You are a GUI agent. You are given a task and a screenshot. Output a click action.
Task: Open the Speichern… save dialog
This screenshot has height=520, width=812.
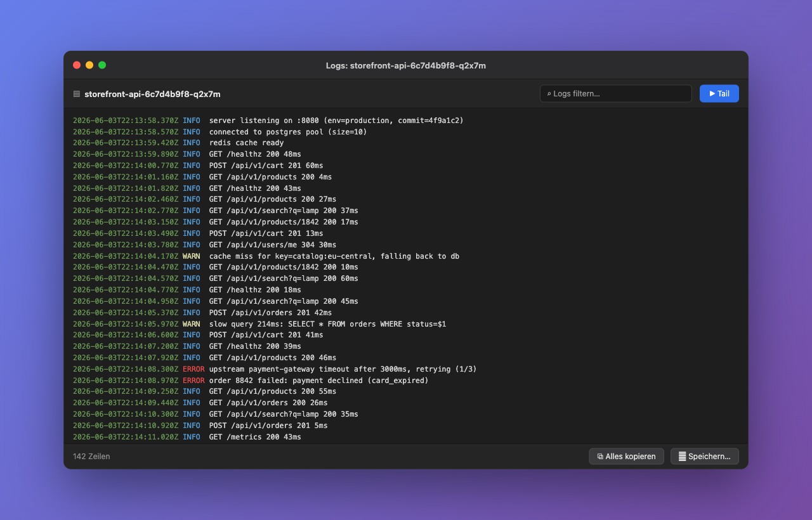705,457
